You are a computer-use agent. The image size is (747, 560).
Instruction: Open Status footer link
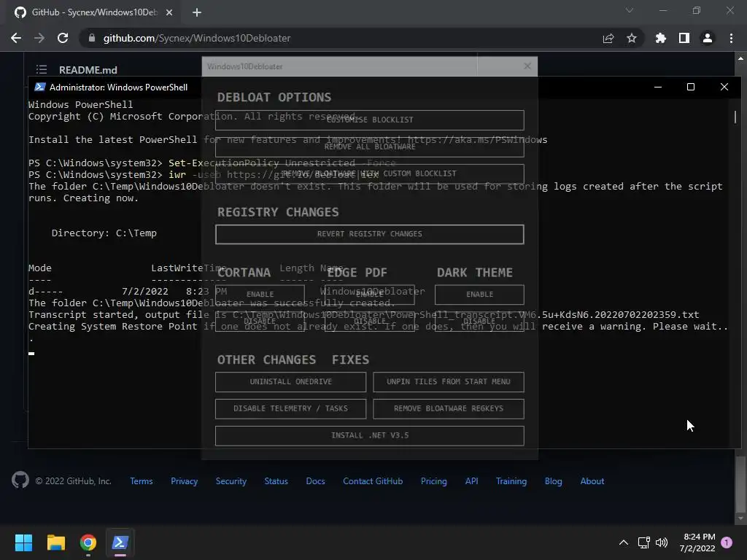(276, 481)
